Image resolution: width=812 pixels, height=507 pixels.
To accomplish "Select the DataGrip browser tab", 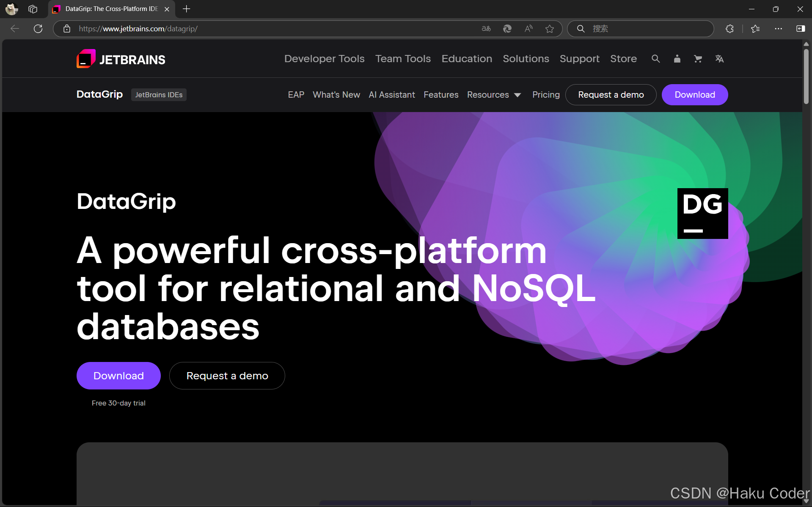I will point(111,9).
